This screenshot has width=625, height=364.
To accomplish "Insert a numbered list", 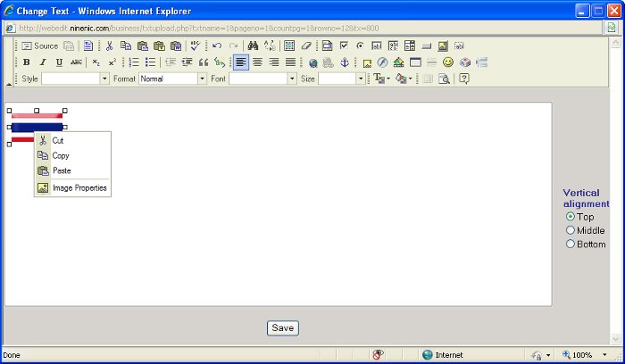I will click(134, 62).
